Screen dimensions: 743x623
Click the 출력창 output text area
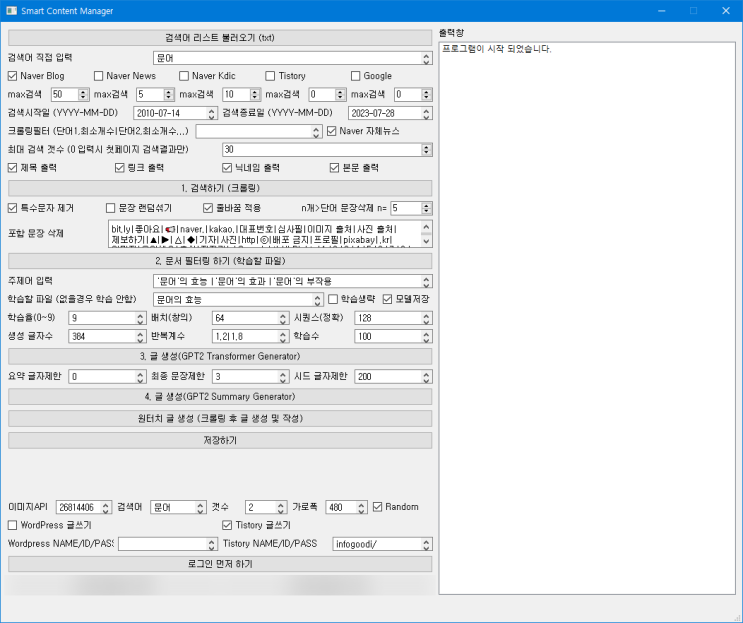[x=587, y=318]
